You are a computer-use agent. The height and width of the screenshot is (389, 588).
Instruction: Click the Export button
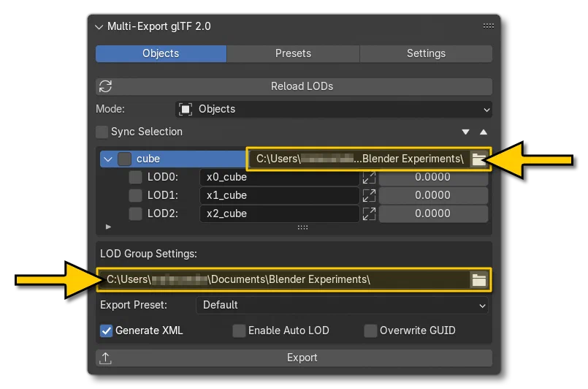coord(294,358)
